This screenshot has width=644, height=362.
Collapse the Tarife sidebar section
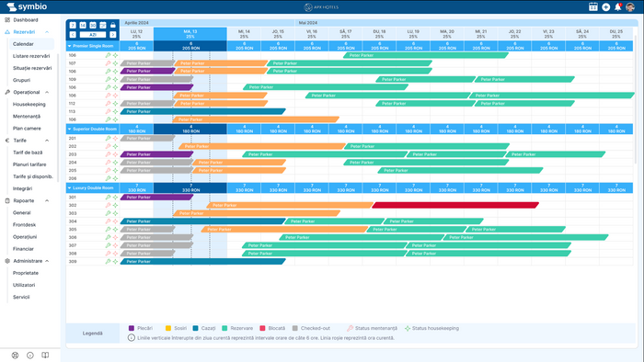point(47,141)
